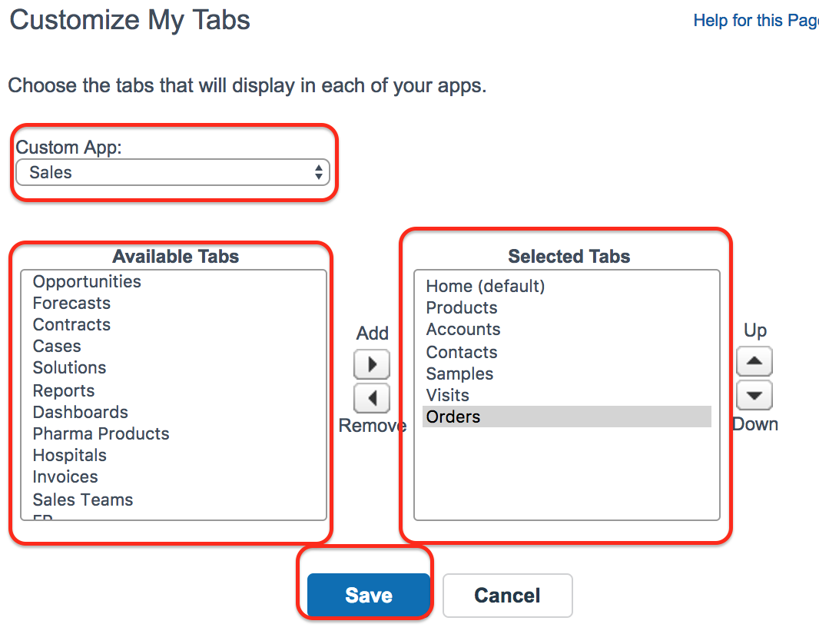Open the Custom App Sales dropdown
The image size is (819, 644).
point(173,172)
